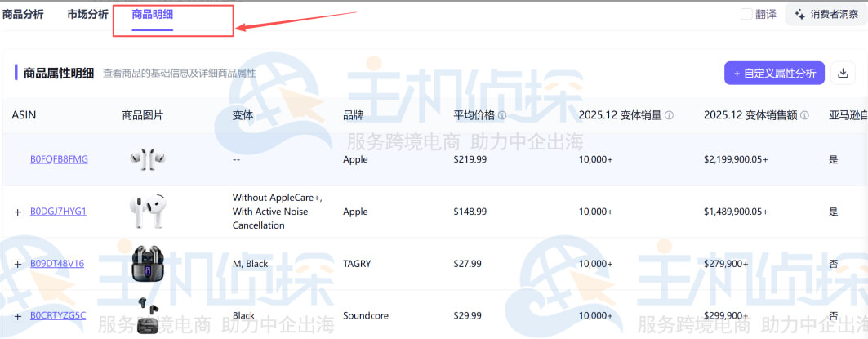The height and width of the screenshot is (339, 868).
Task: Click the 变体 column header
Action: coord(243,115)
